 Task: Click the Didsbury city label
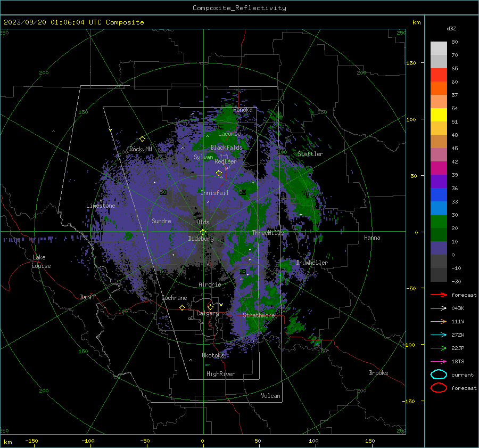coord(201,239)
